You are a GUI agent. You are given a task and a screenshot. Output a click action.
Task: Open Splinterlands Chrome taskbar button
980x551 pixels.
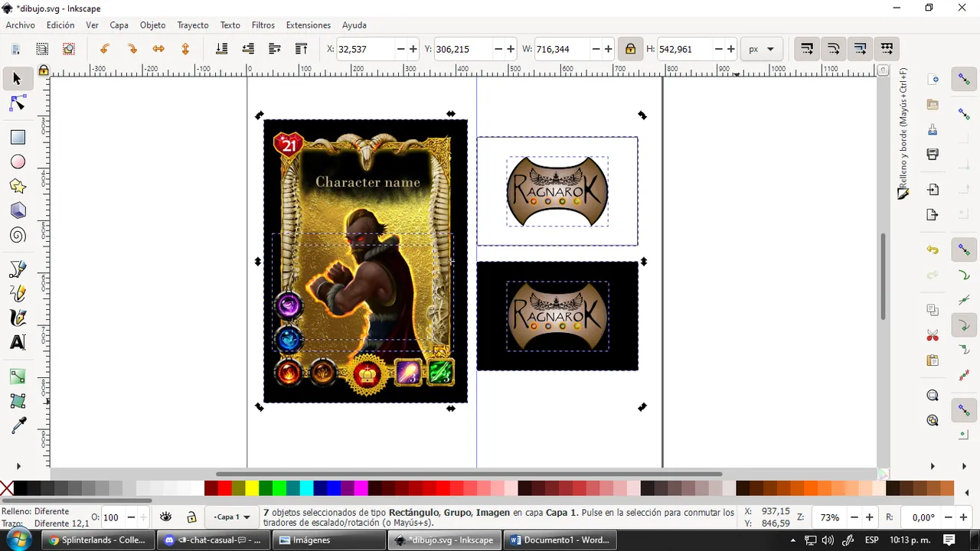tap(97, 540)
